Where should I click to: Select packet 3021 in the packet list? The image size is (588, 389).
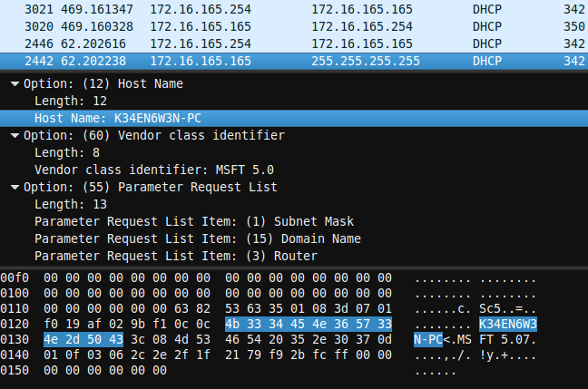pyautogui.click(x=294, y=9)
